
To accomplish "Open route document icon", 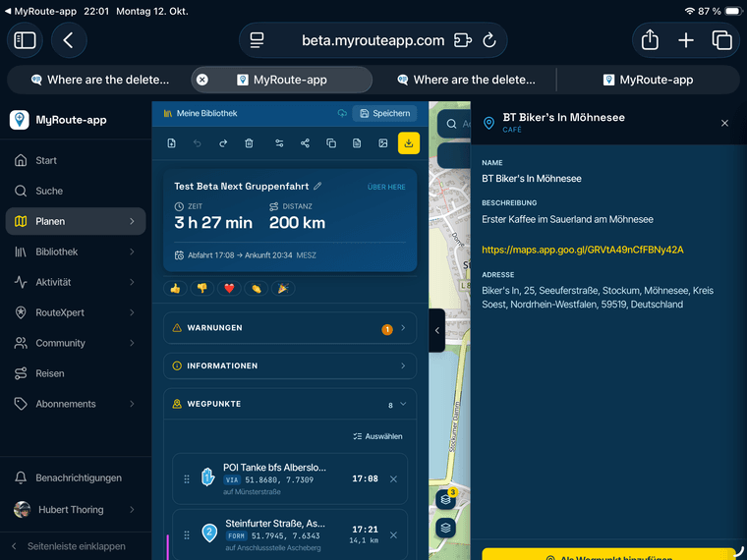I will point(357,143).
